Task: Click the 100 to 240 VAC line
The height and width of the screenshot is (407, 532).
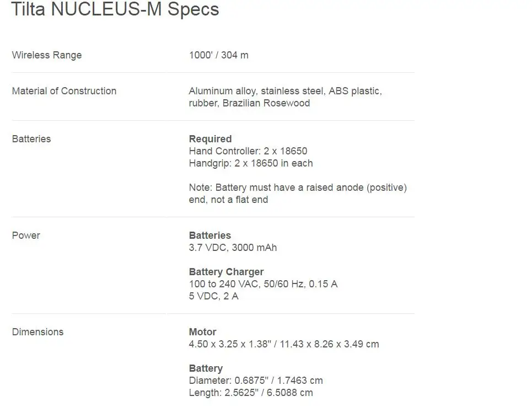Action: [264, 284]
